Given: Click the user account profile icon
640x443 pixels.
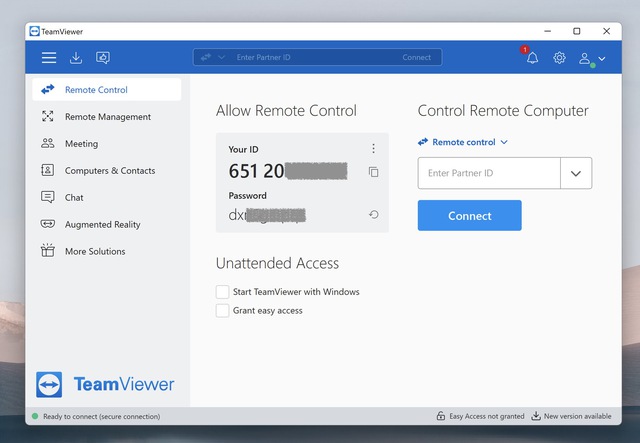Looking at the screenshot, I should tap(584, 58).
